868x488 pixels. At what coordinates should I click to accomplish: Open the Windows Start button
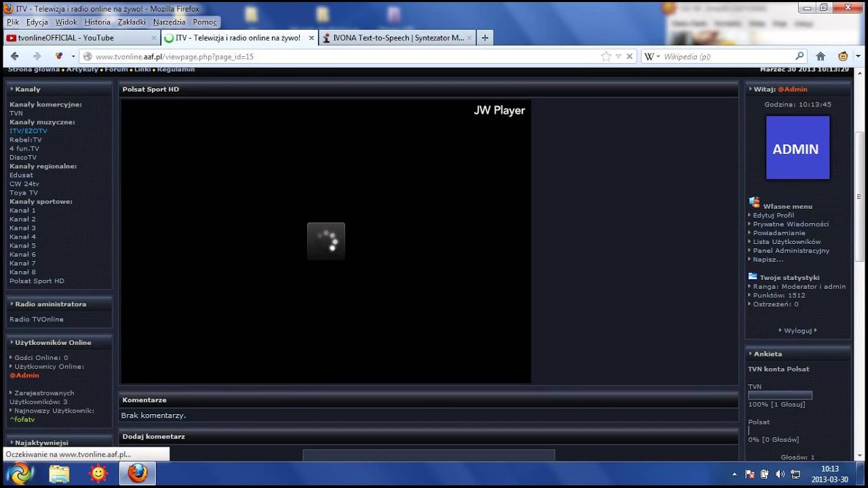click(20, 472)
